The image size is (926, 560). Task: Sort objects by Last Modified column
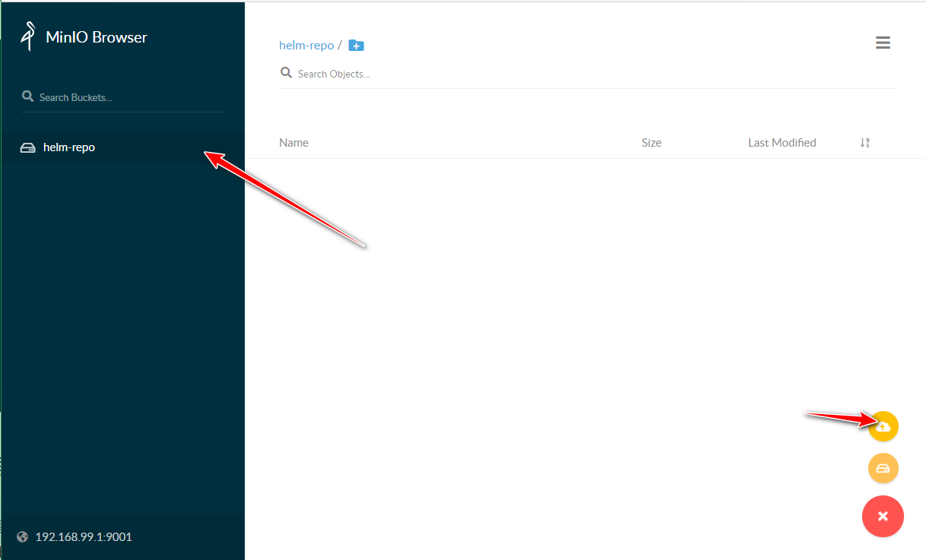point(782,143)
